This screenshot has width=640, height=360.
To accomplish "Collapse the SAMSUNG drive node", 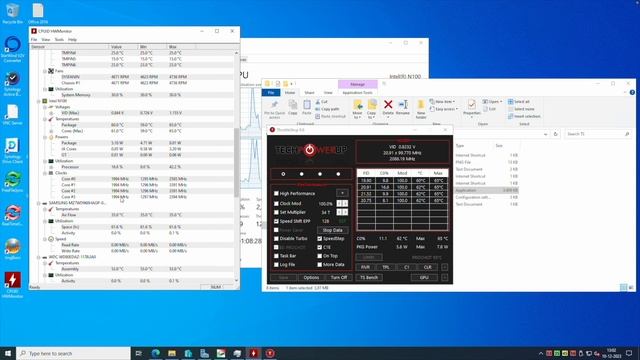I will point(39,203).
